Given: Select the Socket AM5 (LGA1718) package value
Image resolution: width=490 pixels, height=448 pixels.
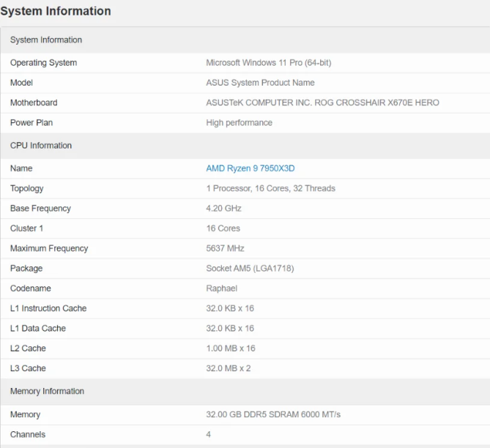Looking at the screenshot, I should [x=250, y=269].
